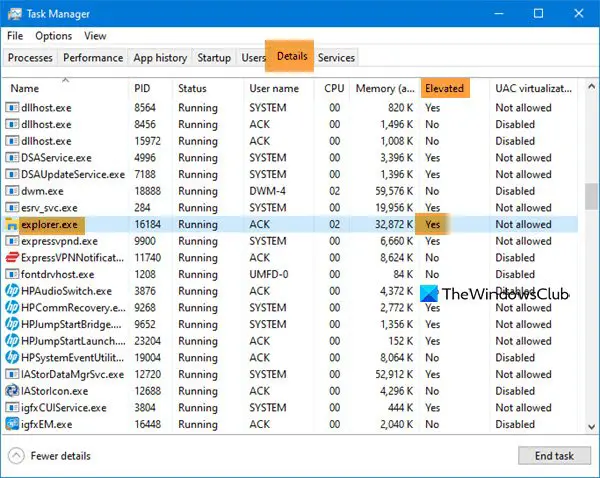
Task: Select the igfxCUIService.exe name text
Action: (x=64, y=408)
